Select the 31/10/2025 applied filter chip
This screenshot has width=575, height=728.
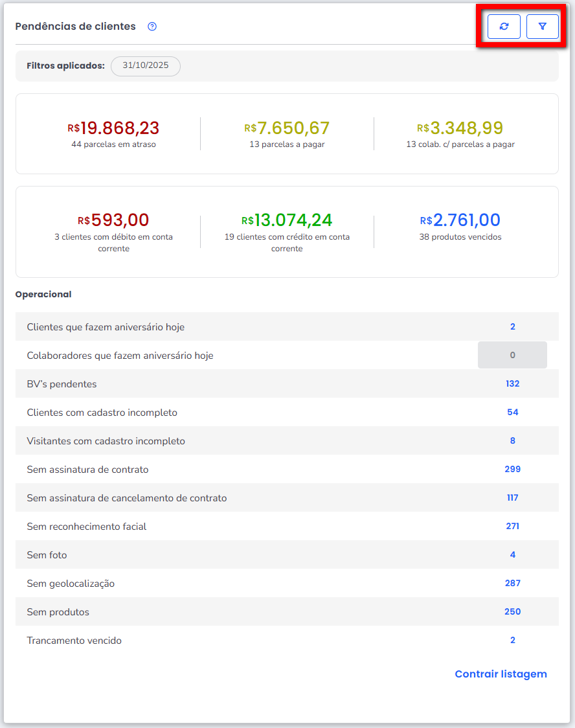tap(145, 66)
